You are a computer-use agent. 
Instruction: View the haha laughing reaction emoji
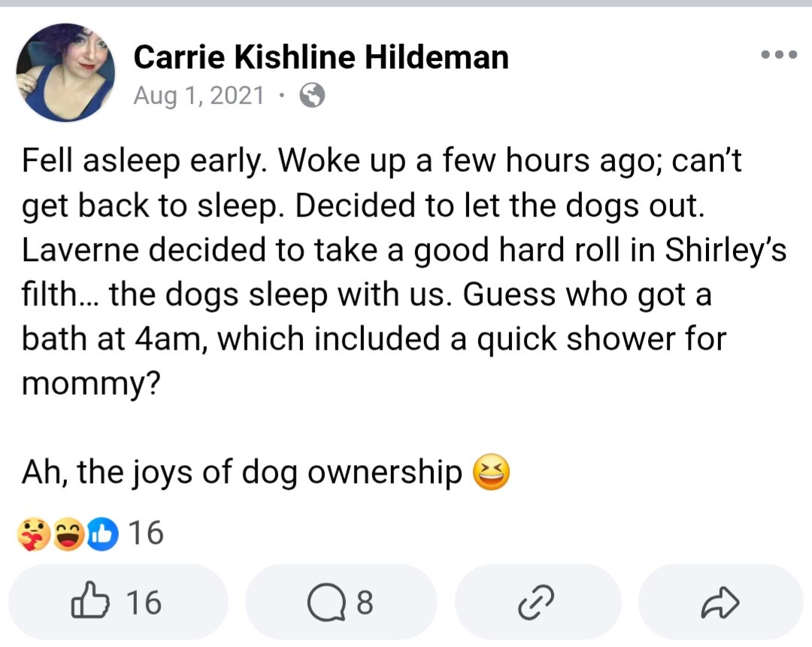[x=68, y=533]
